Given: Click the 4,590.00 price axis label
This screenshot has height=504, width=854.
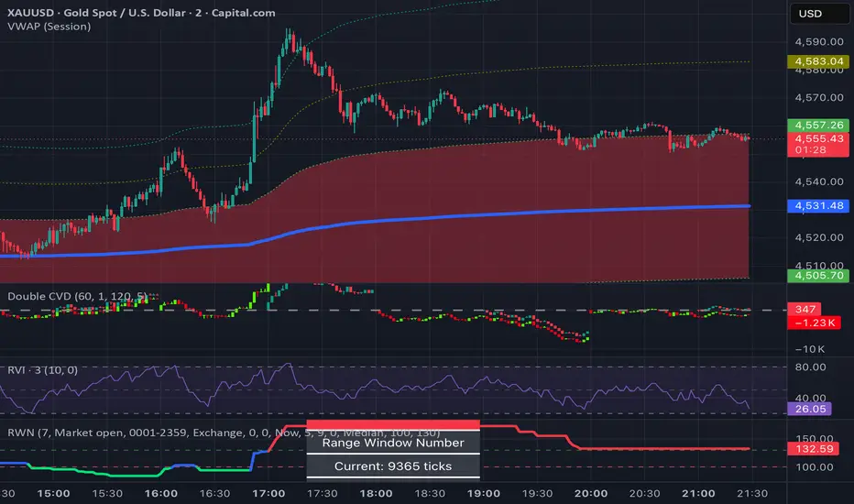Looking at the screenshot, I should click(818, 42).
